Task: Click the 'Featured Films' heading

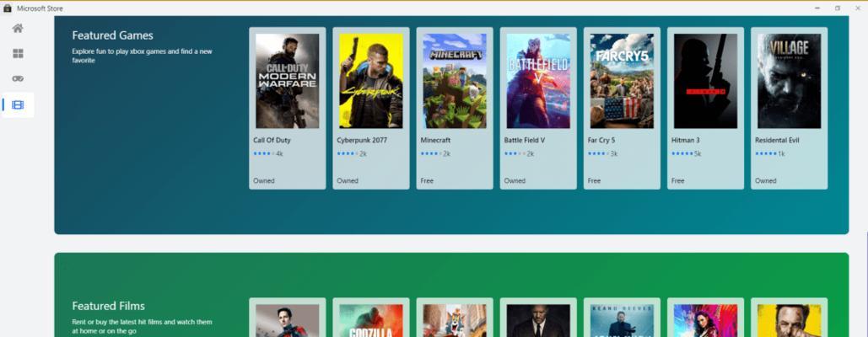Action: pyautogui.click(x=109, y=306)
